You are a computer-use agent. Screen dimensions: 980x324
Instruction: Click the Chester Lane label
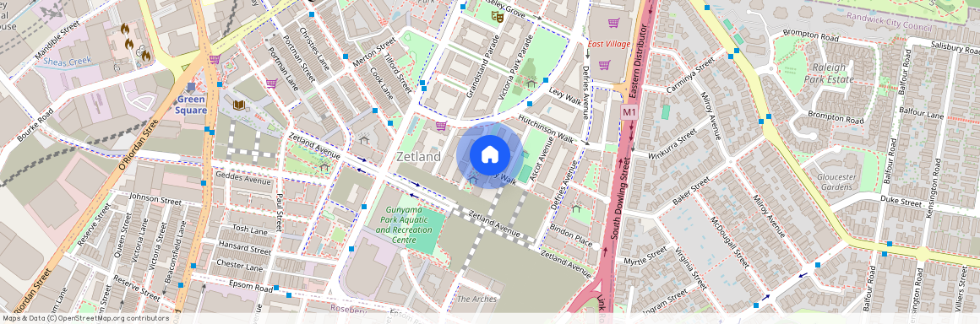point(239,265)
